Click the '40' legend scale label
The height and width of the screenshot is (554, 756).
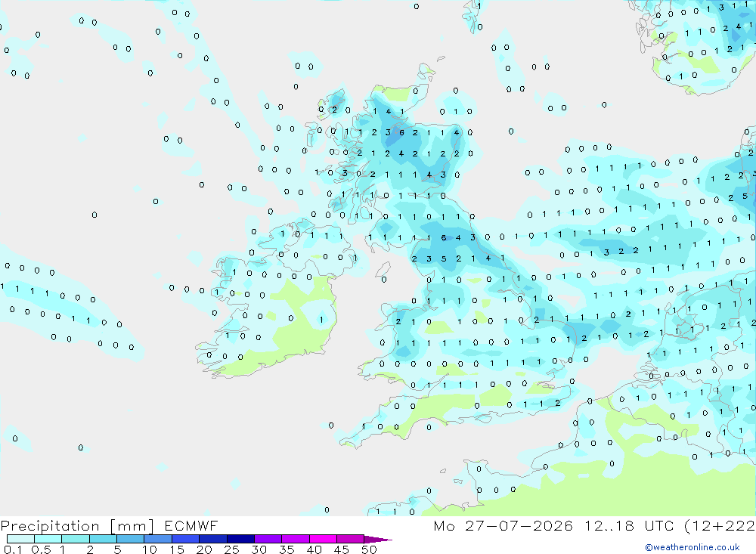point(314,549)
